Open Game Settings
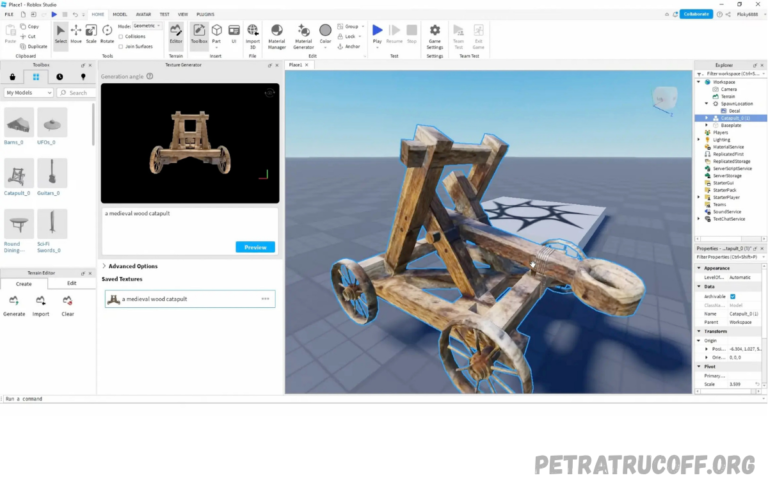This screenshot has width=768, height=480. (x=434, y=36)
